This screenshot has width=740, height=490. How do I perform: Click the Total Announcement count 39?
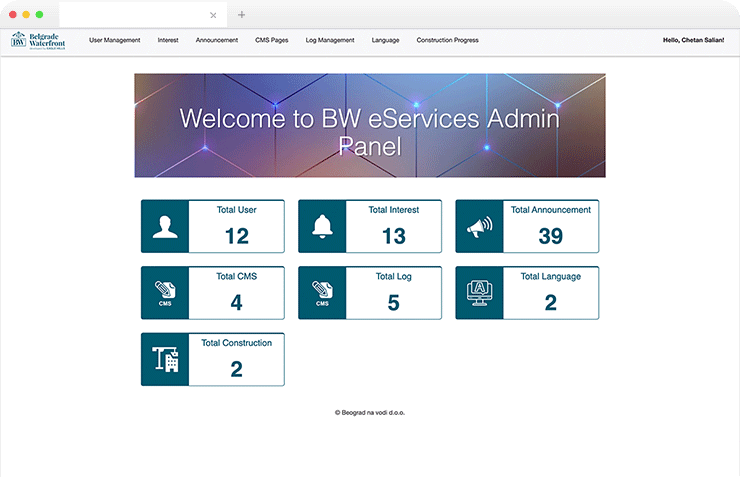tap(551, 236)
